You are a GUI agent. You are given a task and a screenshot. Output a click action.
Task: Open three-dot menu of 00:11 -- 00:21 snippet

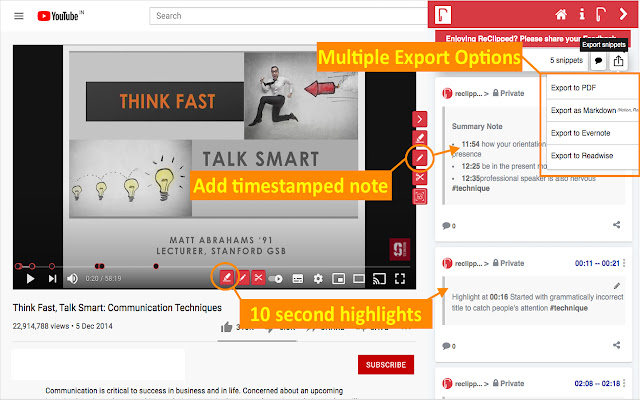tap(624, 263)
